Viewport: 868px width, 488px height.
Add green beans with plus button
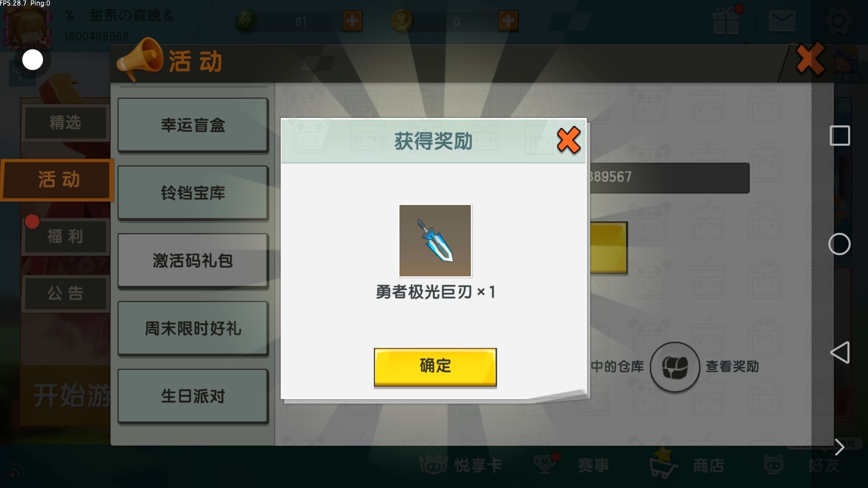(x=352, y=21)
